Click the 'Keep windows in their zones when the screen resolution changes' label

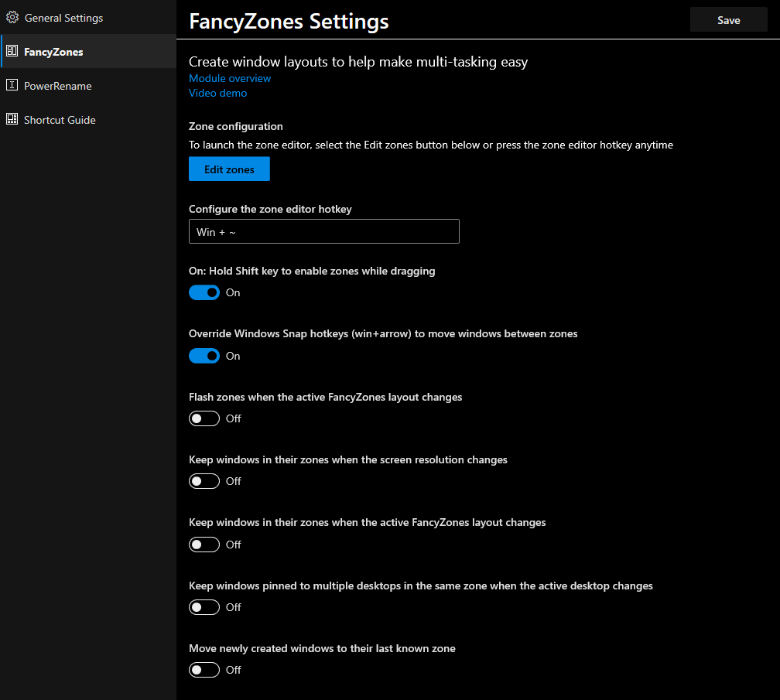tap(348, 460)
